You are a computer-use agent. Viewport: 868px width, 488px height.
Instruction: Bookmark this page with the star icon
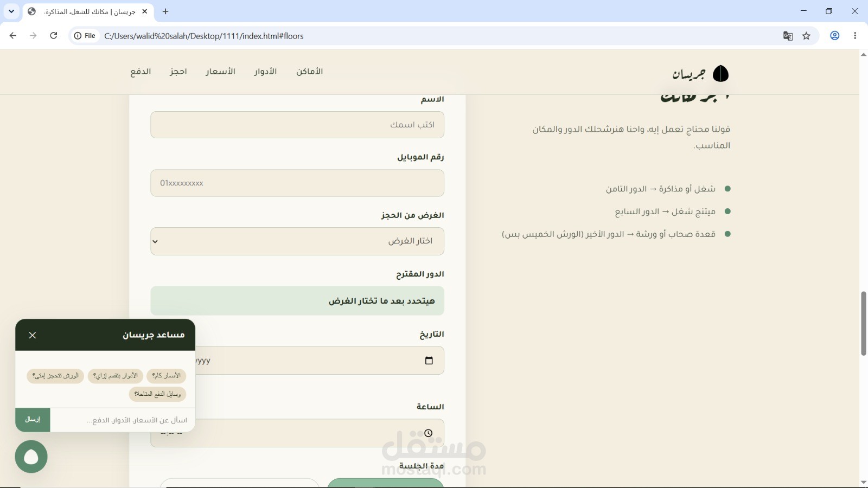point(806,36)
